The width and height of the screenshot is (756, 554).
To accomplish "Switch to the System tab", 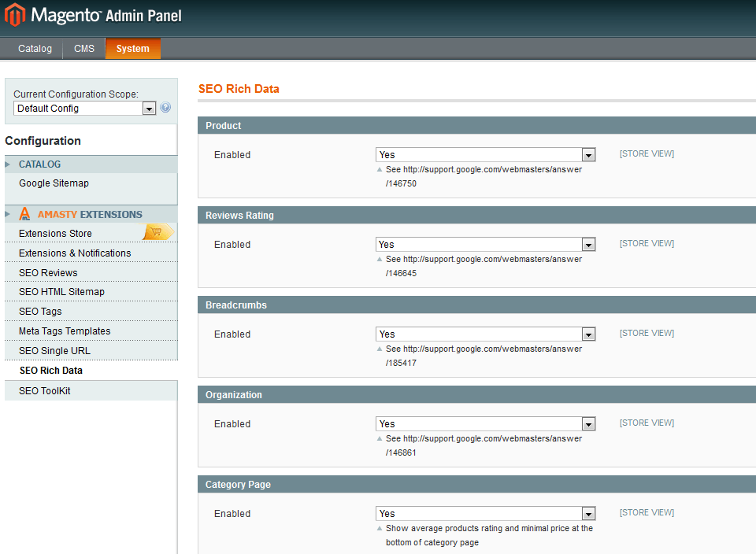I will (132, 48).
